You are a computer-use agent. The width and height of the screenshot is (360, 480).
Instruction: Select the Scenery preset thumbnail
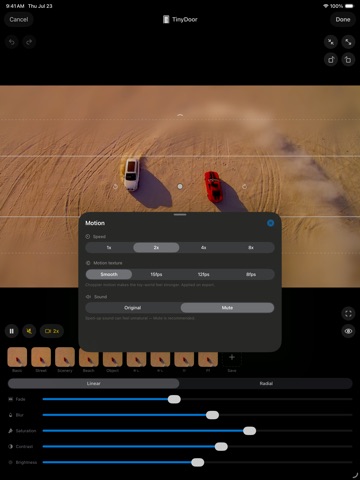tap(65, 357)
